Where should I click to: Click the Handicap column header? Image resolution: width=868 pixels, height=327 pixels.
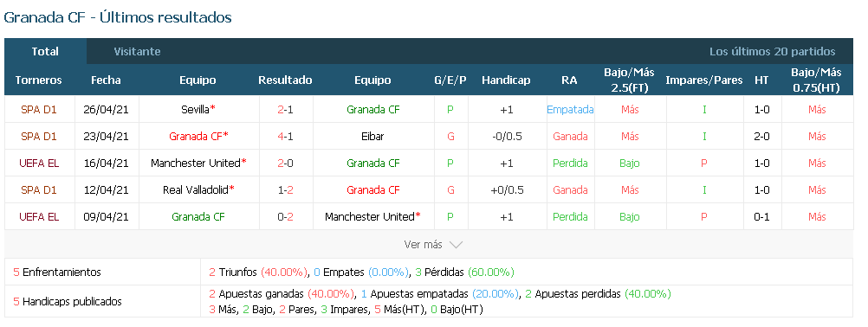(x=506, y=80)
